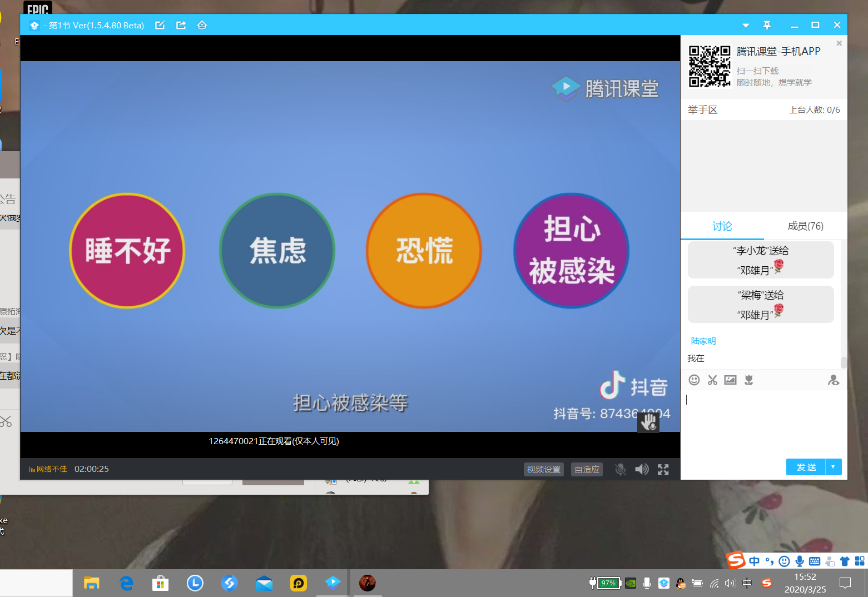Viewport: 868px width, 597px height.
Task: Click the scissors screenshot icon in chat toolbar
Action: click(x=712, y=380)
